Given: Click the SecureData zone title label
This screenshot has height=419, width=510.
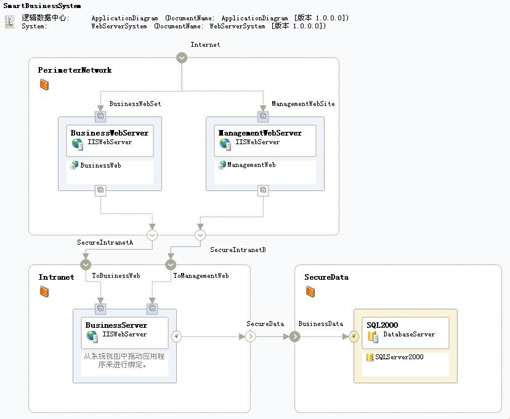Looking at the screenshot, I should 326,277.
